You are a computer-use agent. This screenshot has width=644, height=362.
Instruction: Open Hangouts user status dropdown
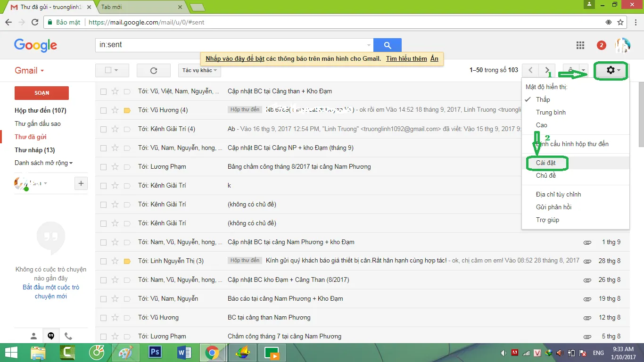[x=46, y=183]
